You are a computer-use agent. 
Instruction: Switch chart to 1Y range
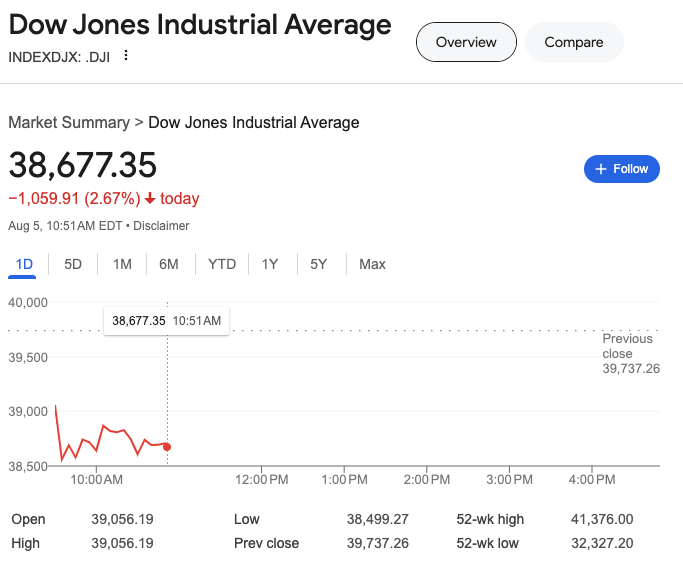click(270, 264)
